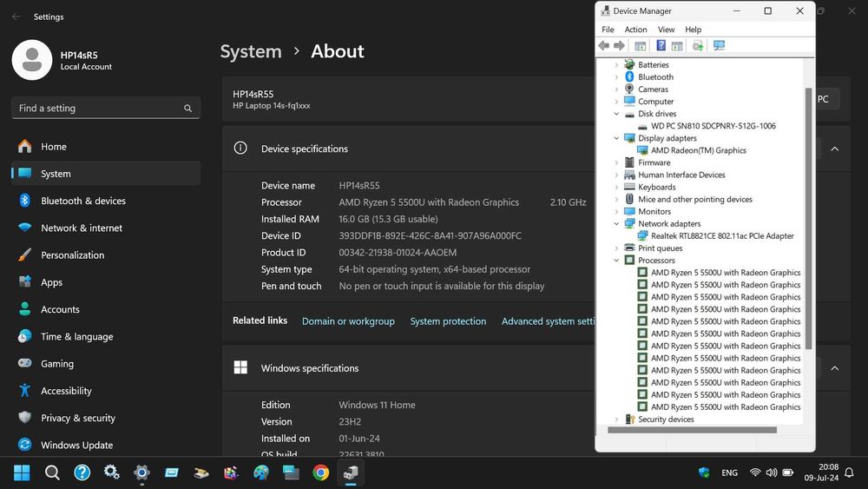Click the Settings back arrow

pyautogui.click(x=16, y=17)
